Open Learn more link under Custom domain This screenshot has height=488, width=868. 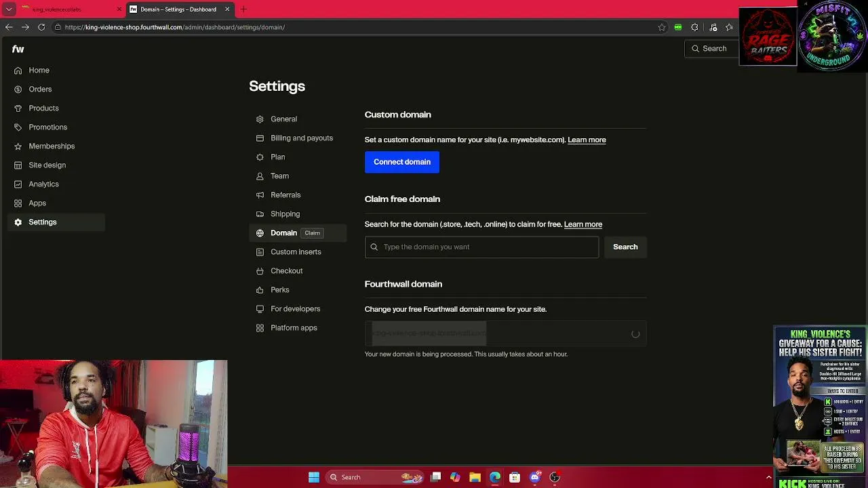(587, 140)
